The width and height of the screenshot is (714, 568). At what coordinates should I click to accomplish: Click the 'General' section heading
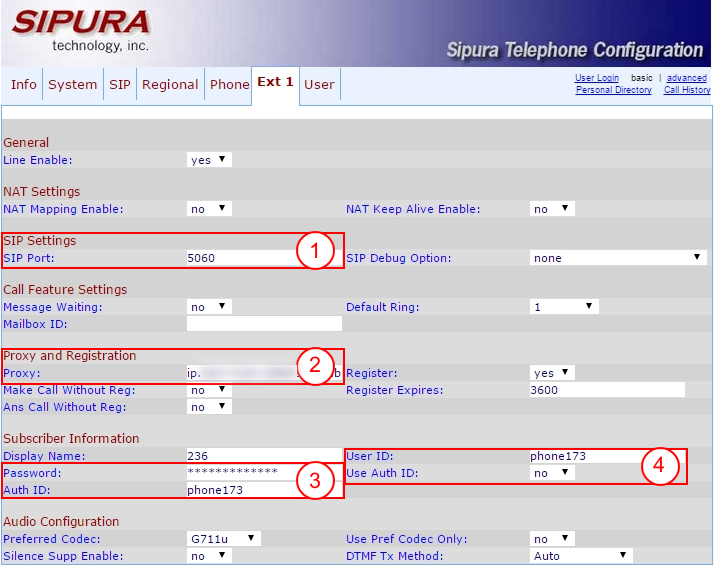(26, 143)
